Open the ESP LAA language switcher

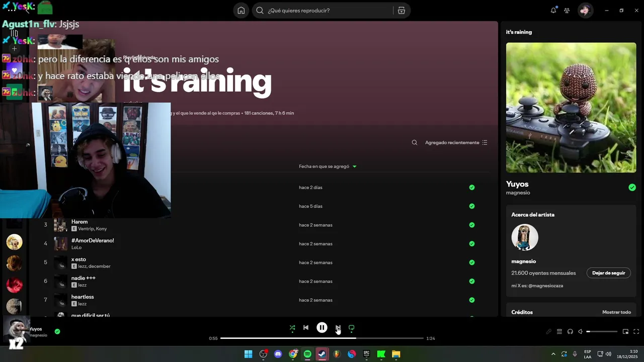588,354
